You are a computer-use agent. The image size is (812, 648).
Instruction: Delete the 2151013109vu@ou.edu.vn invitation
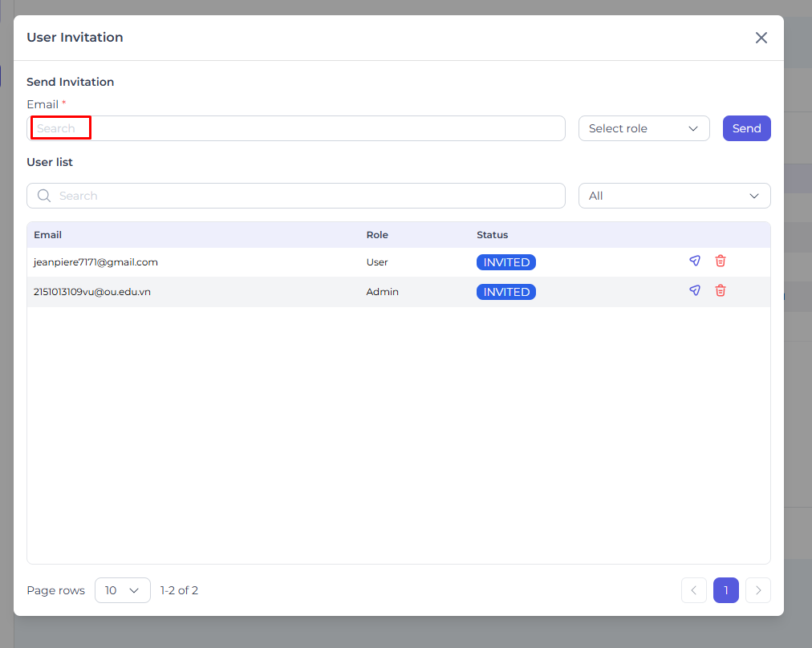[721, 290]
